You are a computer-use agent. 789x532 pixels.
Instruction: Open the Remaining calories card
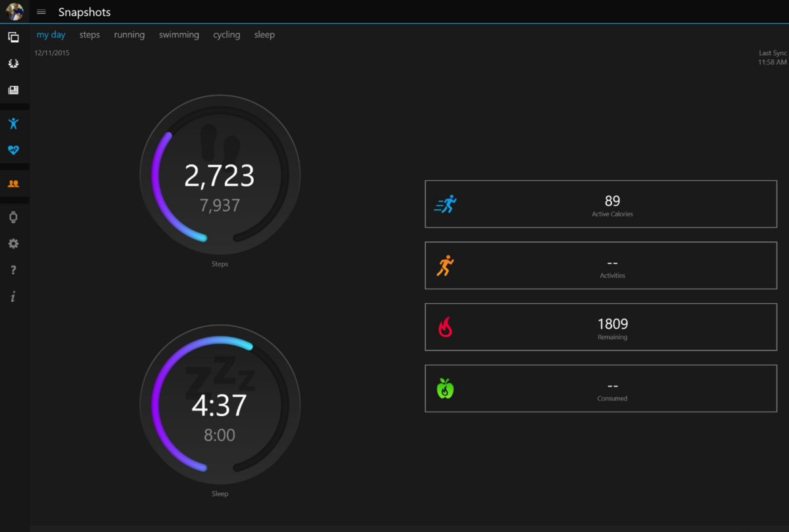[600, 327]
